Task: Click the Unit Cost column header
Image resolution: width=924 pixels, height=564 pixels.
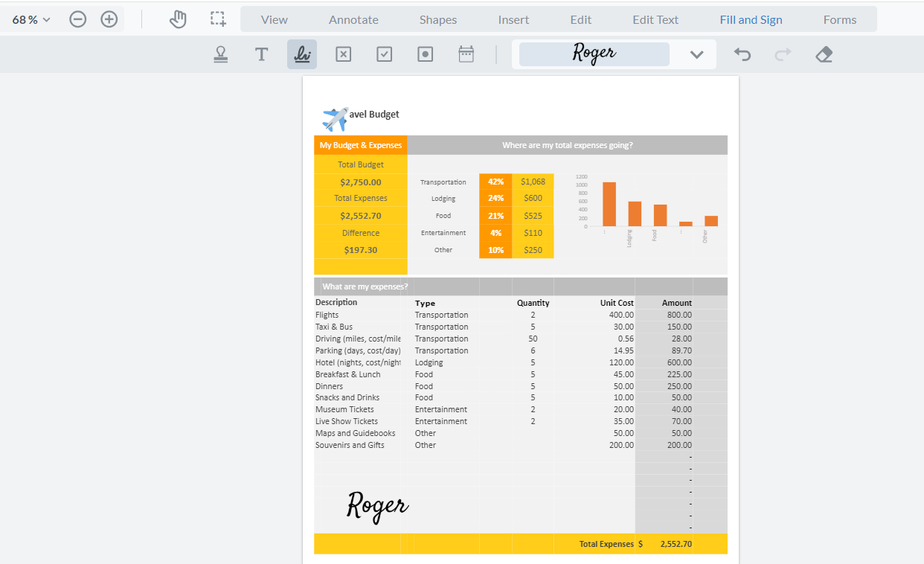Action: coord(617,303)
